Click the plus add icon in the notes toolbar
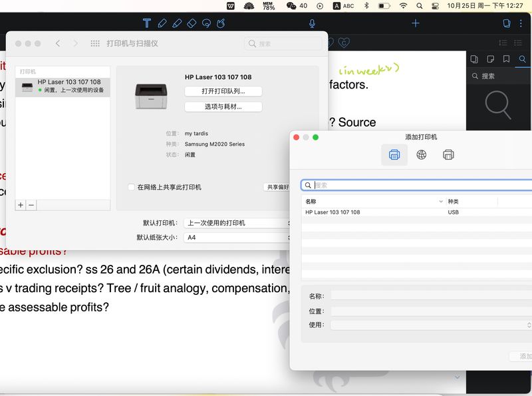 tap(415, 23)
